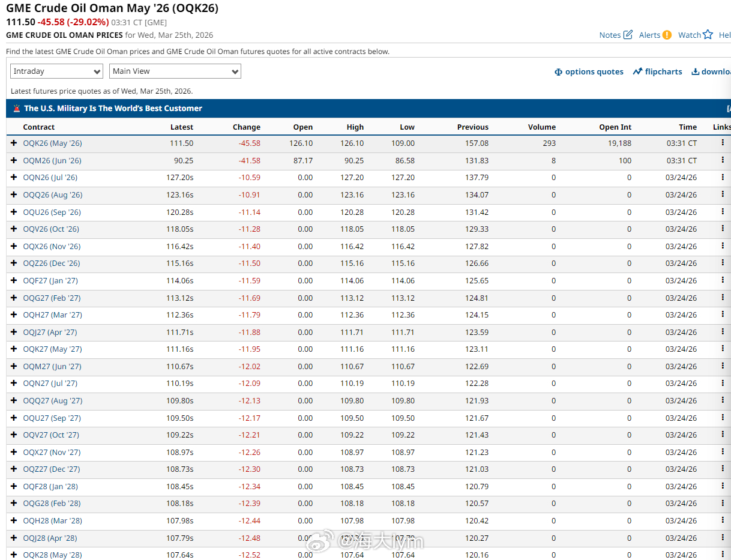Image resolution: width=731 pixels, height=560 pixels.
Task: Expand the OQF27 (Jan '27) row
Action: point(14,280)
